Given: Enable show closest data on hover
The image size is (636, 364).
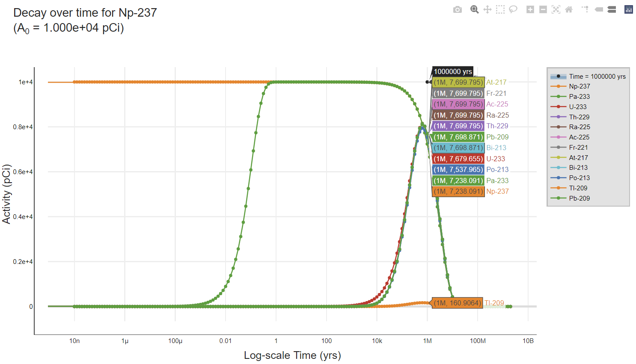Looking at the screenshot, I should tap(599, 9).
